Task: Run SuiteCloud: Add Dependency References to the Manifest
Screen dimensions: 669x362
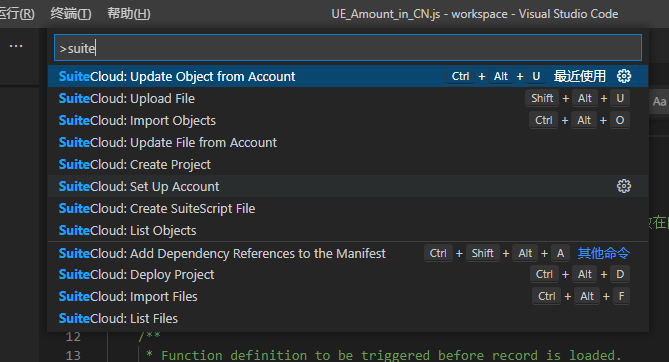Action: tap(348, 253)
